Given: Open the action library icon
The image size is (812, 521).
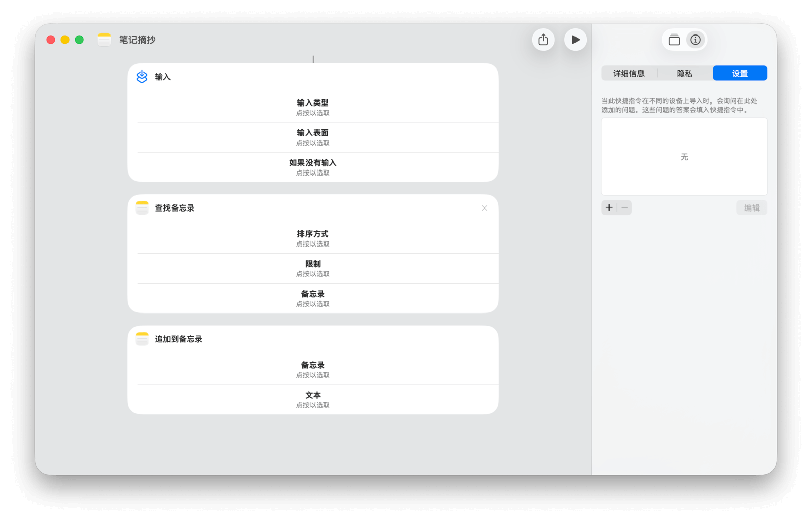Looking at the screenshot, I should (x=674, y=40).
